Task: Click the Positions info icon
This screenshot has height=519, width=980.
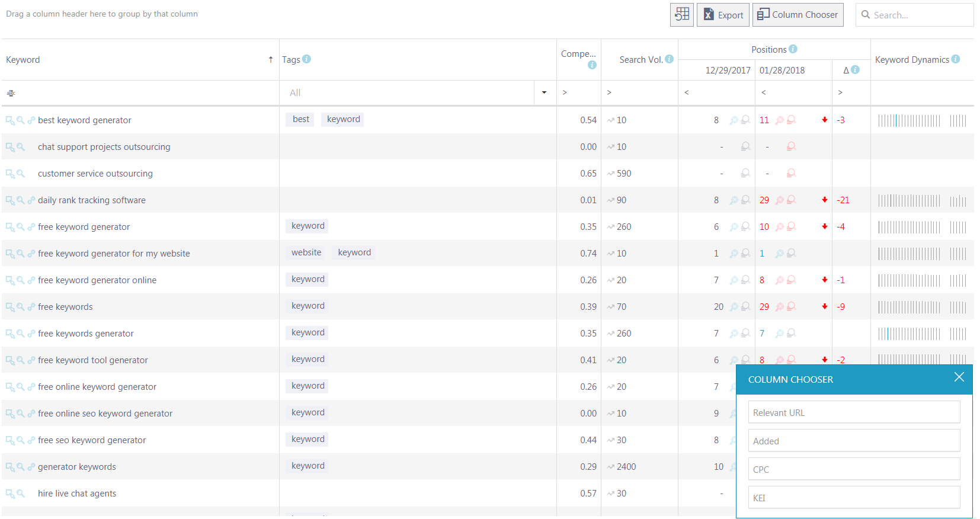Action: (793, 49)
